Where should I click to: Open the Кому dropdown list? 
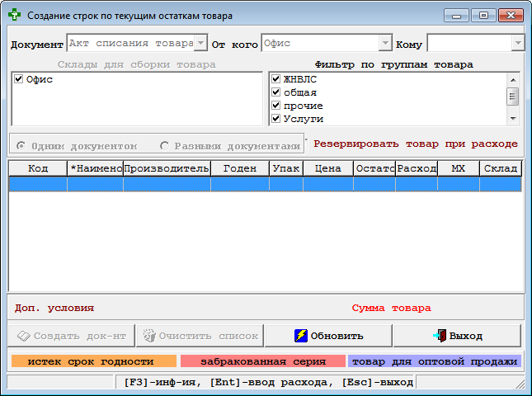pyautogui.click(x=517, y=43)
